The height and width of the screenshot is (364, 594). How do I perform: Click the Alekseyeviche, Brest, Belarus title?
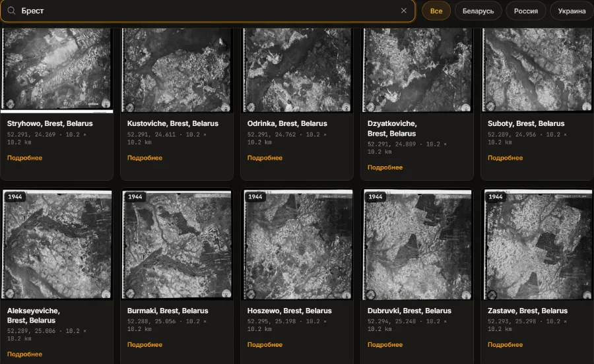pos(34,315)
